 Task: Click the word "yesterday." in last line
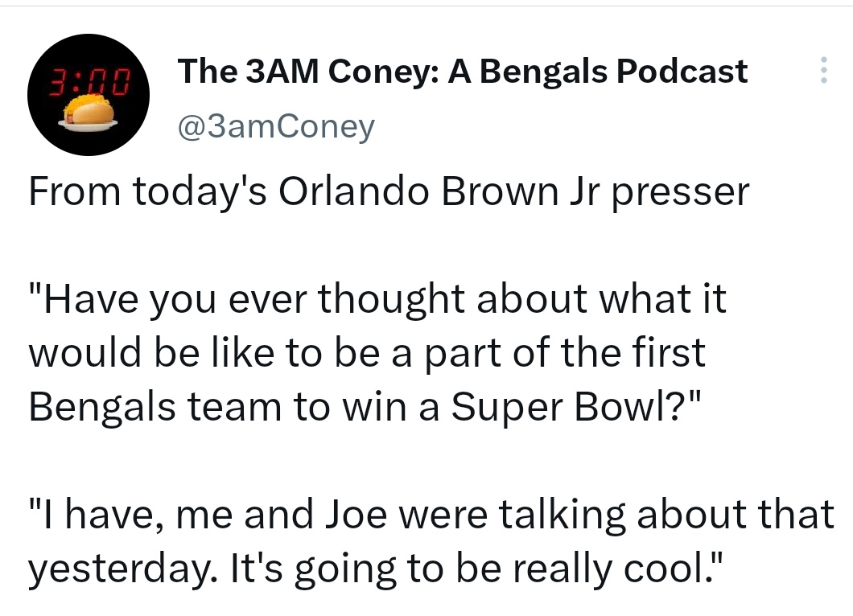click(124, 569)
